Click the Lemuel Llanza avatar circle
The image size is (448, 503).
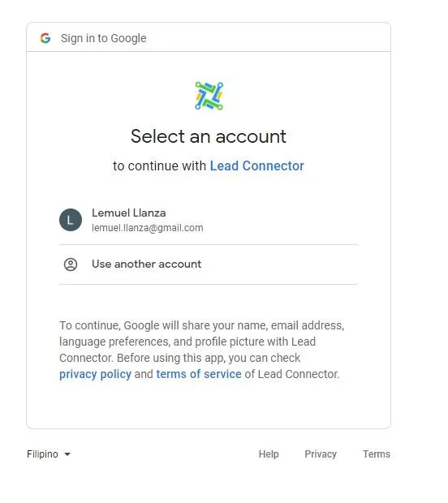pos(71,220)
